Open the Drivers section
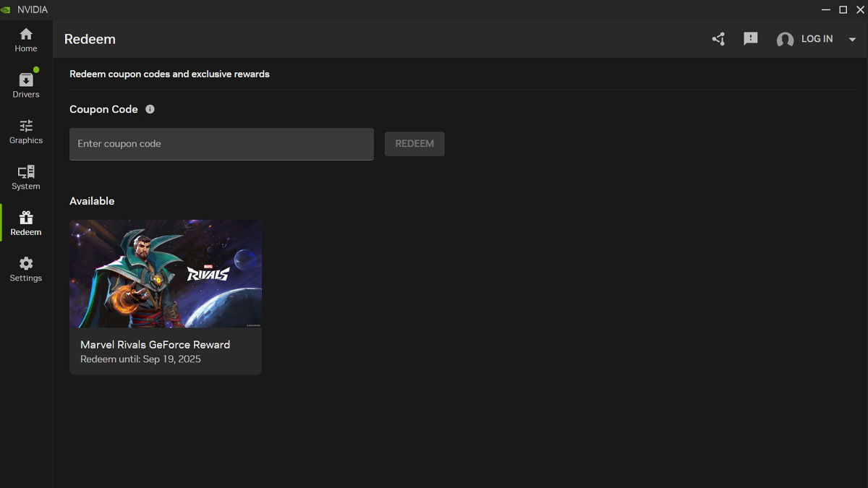This screenshot has width=868, height=488. click(x=26, y=85)
